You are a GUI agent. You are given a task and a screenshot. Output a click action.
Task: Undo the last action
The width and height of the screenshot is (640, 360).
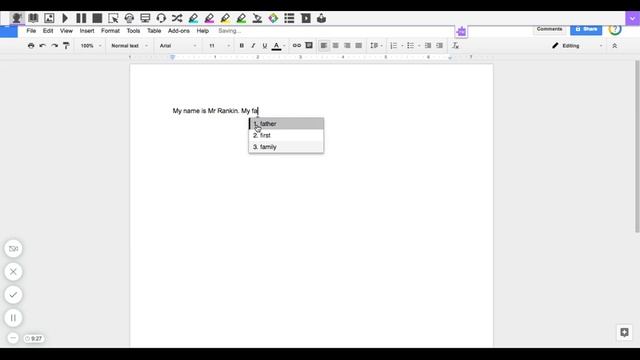tap(42, 46)
